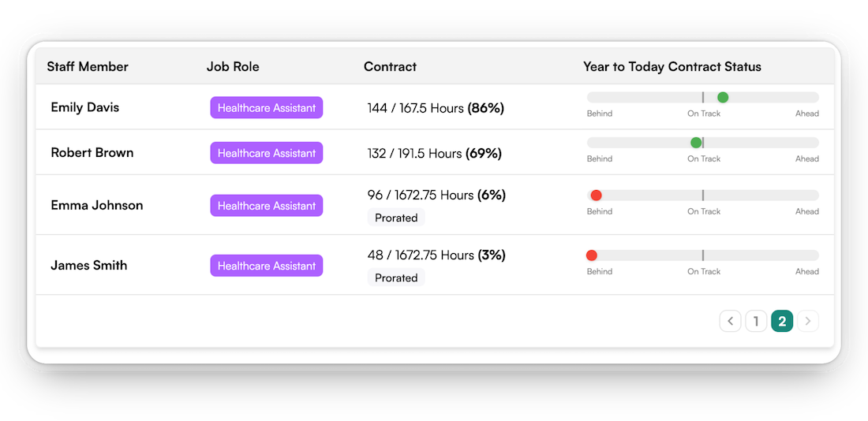Click Robert Brown's green status dot
This screenshot has height=421, width=868.
click(696, 143)
